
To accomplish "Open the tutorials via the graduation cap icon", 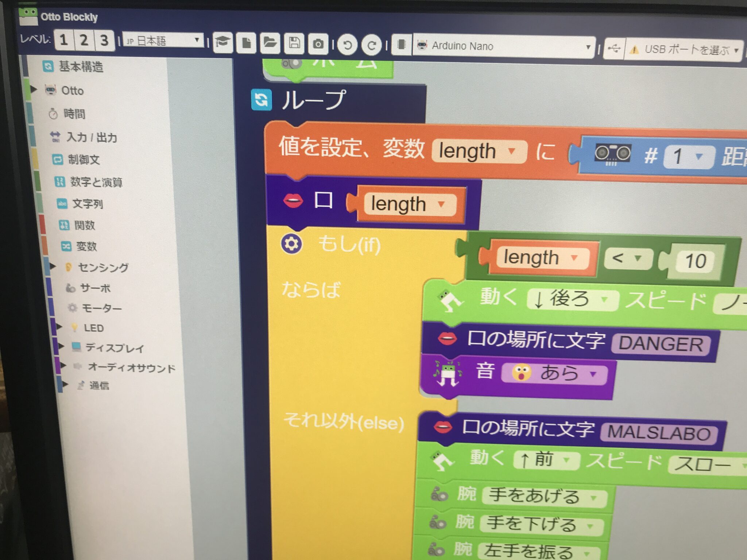I will [x=223, y=43].
